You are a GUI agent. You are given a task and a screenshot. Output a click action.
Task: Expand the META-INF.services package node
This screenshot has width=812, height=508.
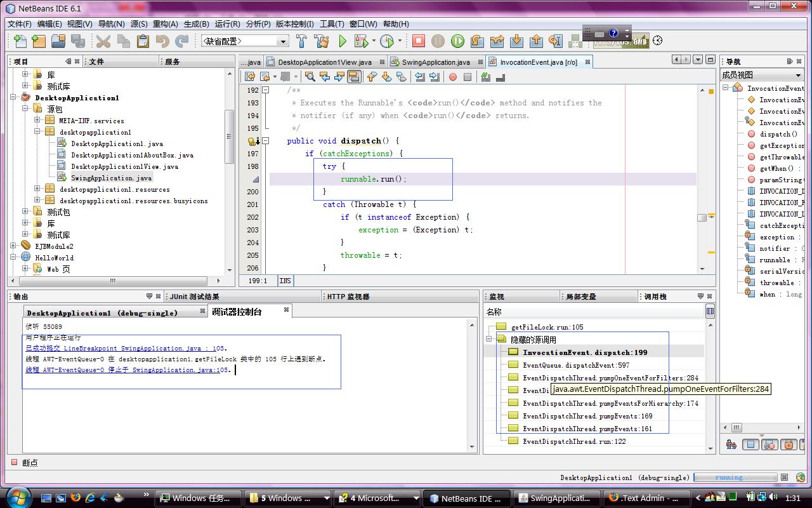pyautogui.click(x=37, y=121)
